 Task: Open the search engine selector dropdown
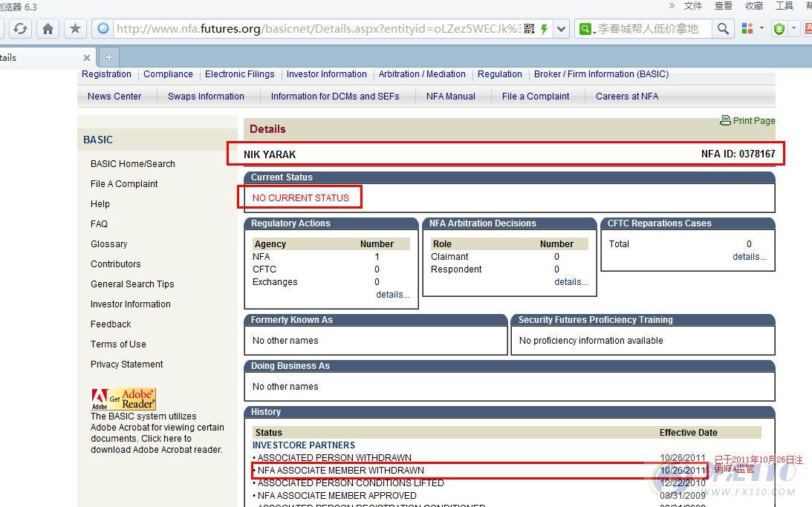pos(586,29)
